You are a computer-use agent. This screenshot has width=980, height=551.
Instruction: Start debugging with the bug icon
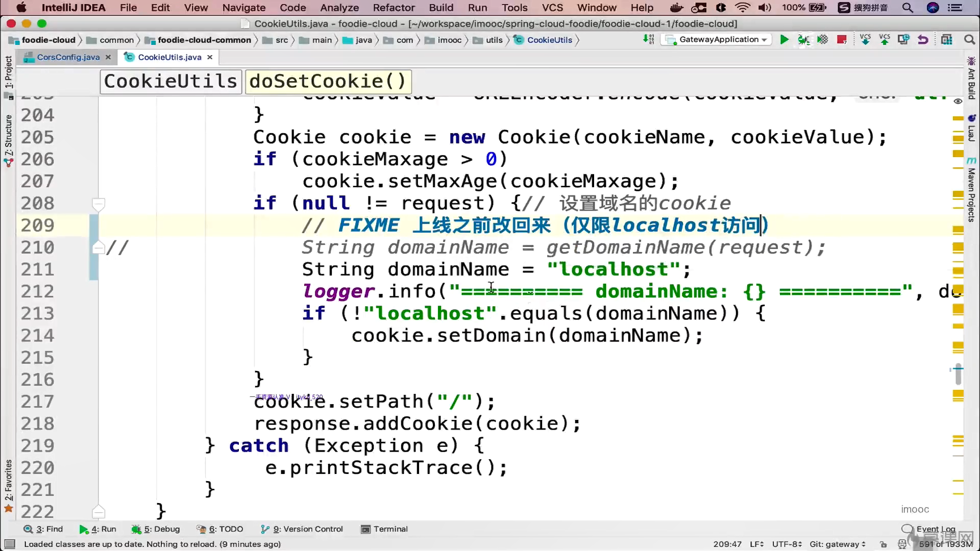coord(803,40)
